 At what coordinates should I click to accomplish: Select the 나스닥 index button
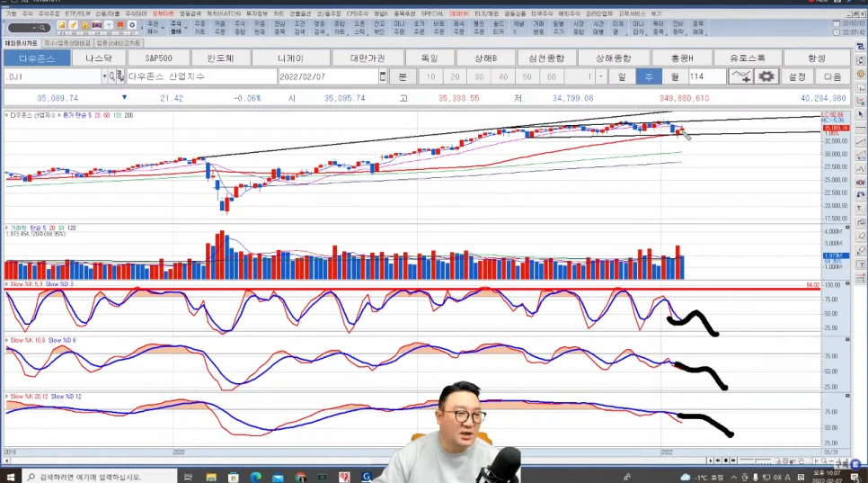point(99,58)
